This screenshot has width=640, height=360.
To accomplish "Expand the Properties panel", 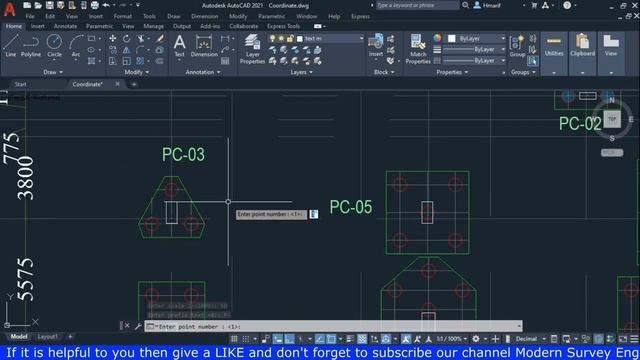I will click(452, 72).
